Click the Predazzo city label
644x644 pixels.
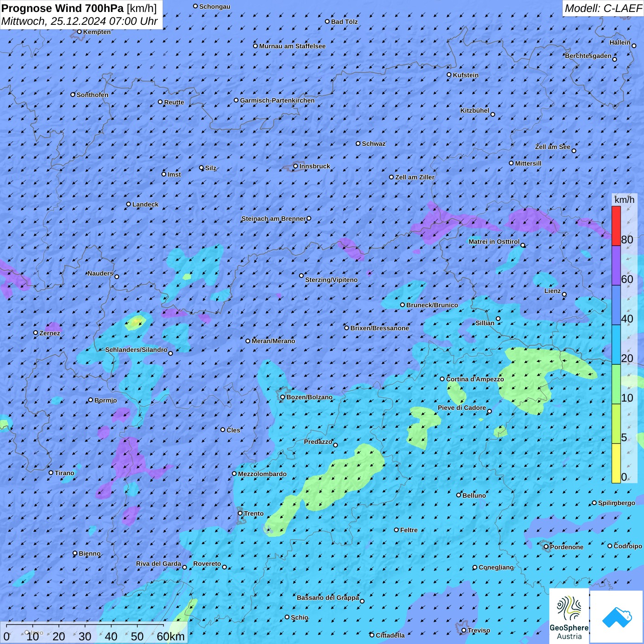(318, 442)
